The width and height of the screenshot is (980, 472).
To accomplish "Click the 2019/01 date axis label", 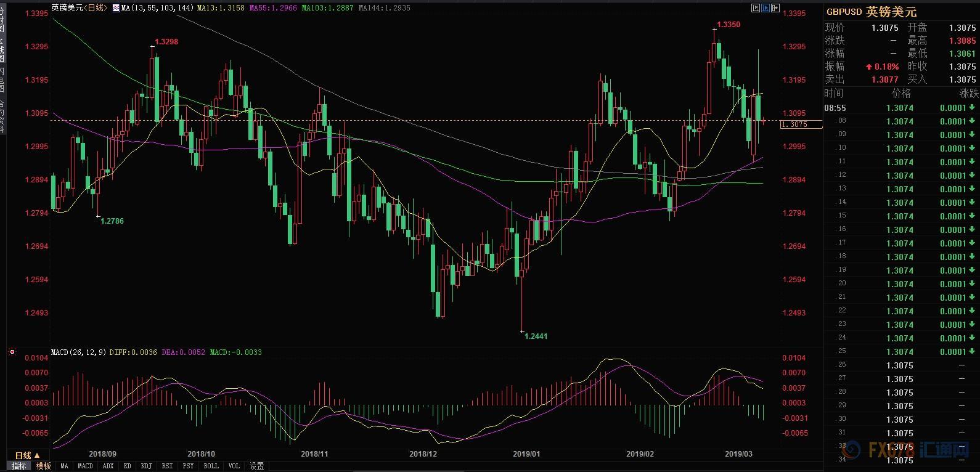I will click(526, 454).
